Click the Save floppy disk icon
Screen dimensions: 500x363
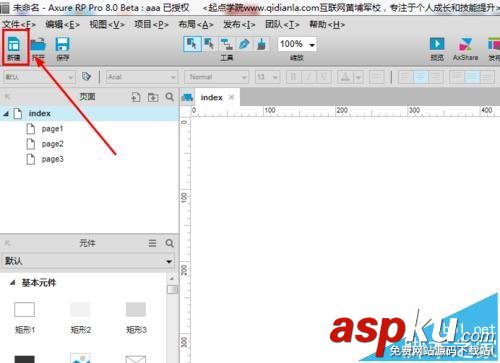[x=62, y=45]
